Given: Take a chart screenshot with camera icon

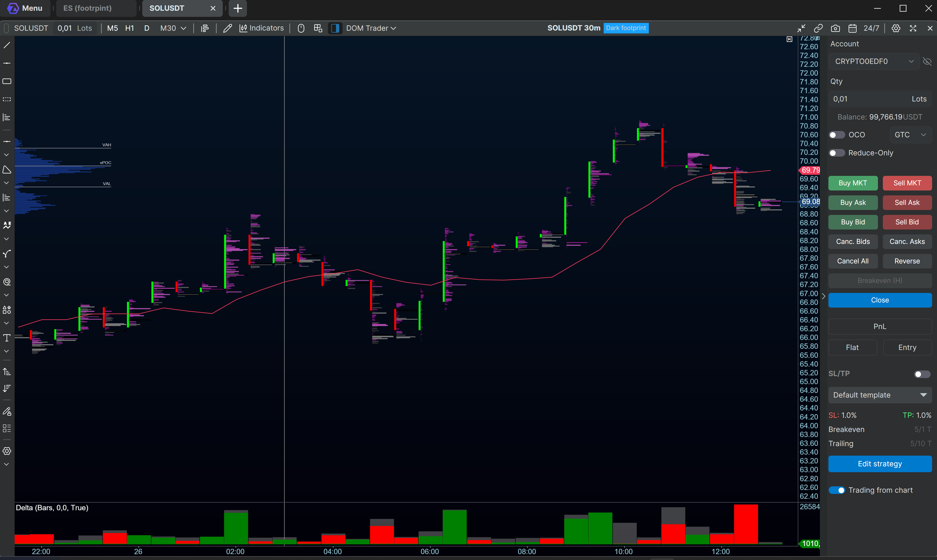Looking at the screenshot, I should (x=835, y=28).
